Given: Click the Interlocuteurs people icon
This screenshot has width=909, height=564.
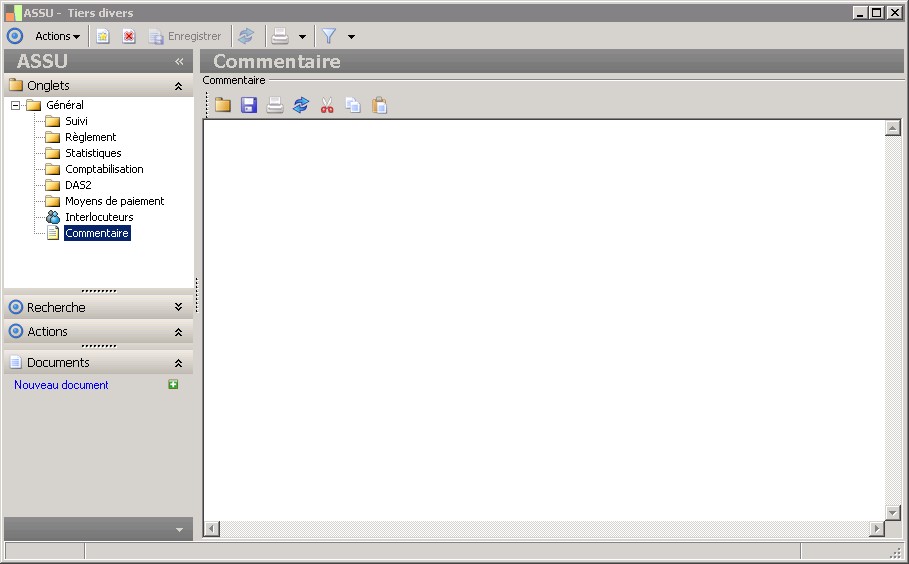Looking at the screenshot, I should coord(53,217).
